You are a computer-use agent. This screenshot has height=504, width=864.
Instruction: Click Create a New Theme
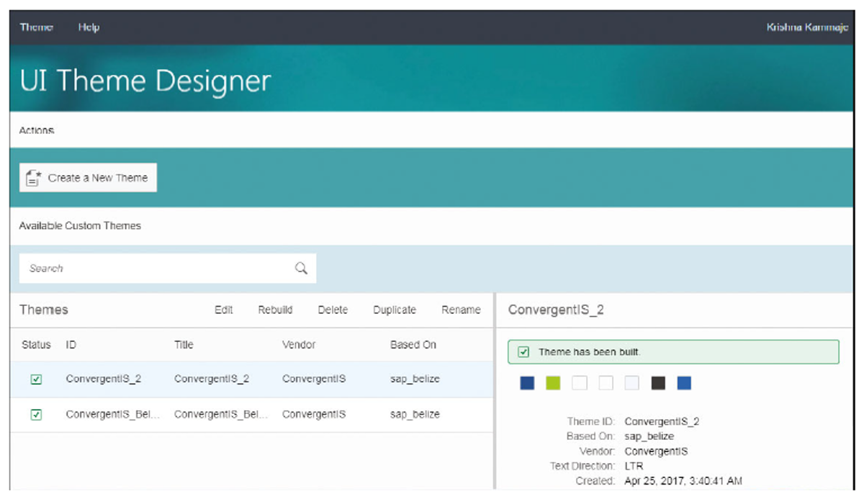(x=87, y=177)
